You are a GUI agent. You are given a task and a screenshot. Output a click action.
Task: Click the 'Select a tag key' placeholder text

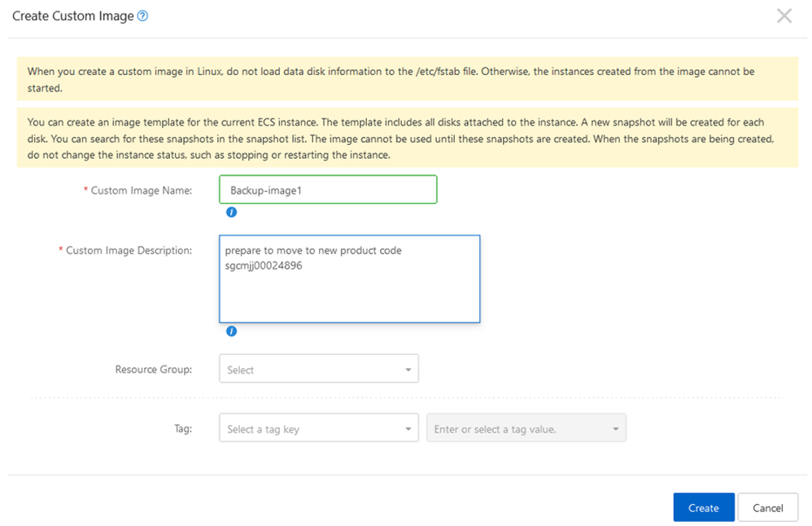(263, 429)
